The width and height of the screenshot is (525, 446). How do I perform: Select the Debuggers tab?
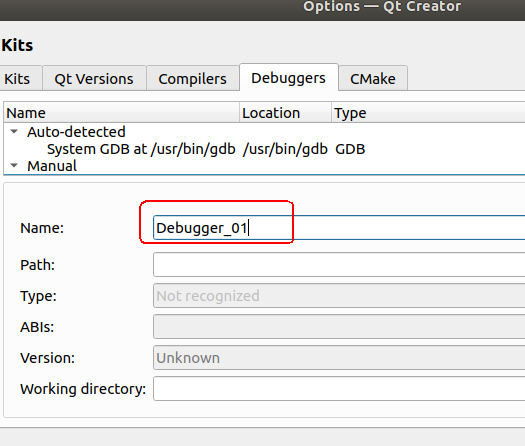[x=289, y=78]
